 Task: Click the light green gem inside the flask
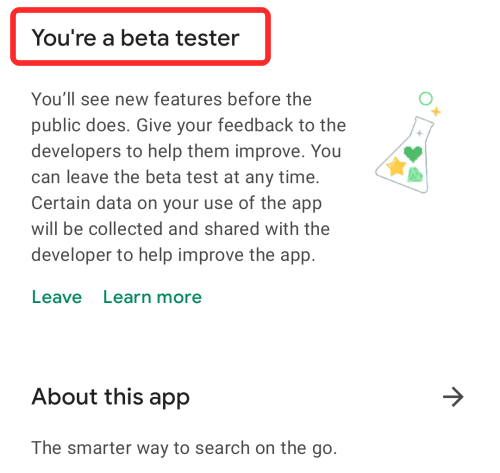coord(415,175)
